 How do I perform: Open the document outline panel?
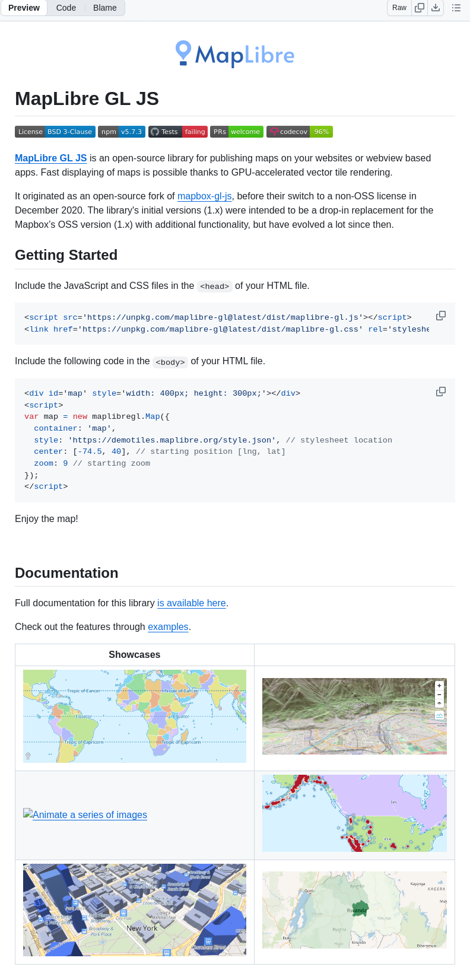pos(456,8)
